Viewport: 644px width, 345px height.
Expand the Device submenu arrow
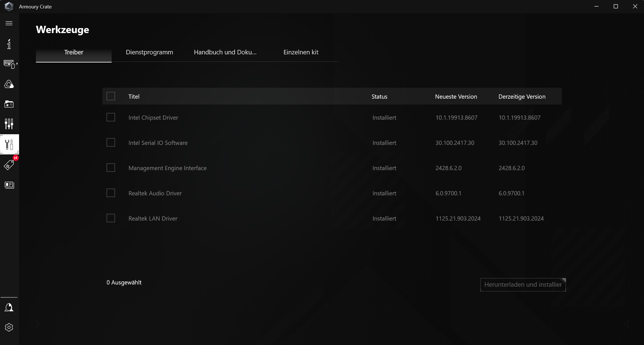pyautogui.click(x=17, y=64)
